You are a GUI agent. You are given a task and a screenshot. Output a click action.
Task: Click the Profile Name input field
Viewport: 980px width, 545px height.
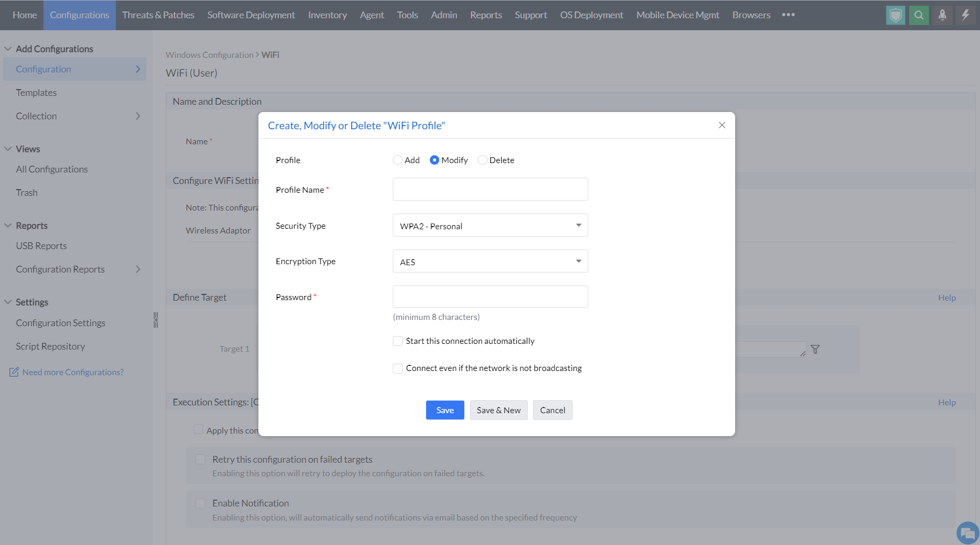[490, 189]
